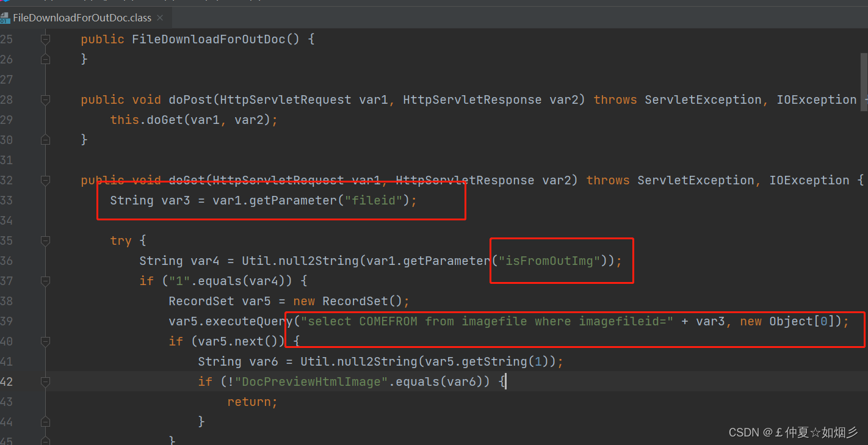
Task: Click the "isFromOutImg" string literal
Action: pyautogui.click(x=549, y=261)
